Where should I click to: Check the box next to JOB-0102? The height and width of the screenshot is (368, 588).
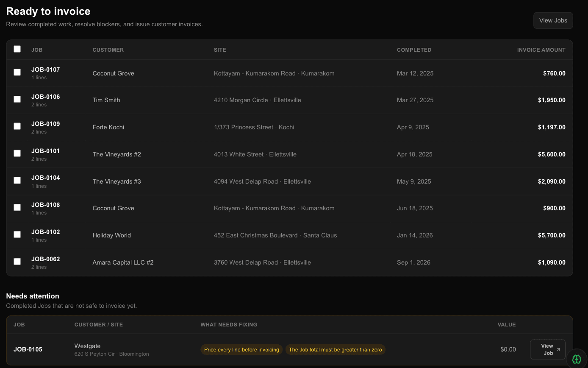coord(17,234)
